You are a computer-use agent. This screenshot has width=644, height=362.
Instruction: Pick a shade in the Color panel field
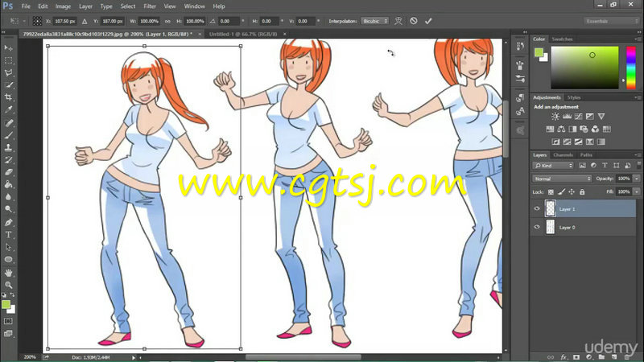[584, 68]
